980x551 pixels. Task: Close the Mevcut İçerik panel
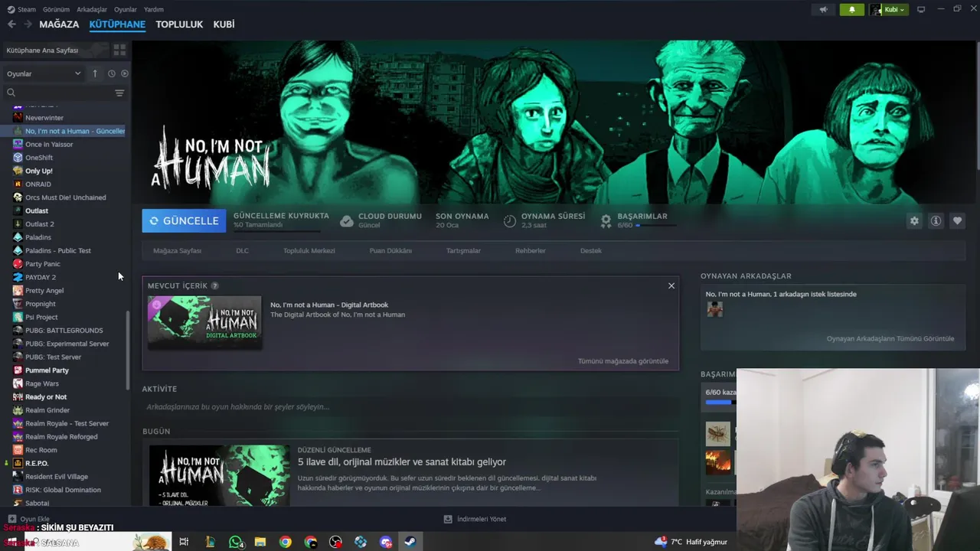671,285
